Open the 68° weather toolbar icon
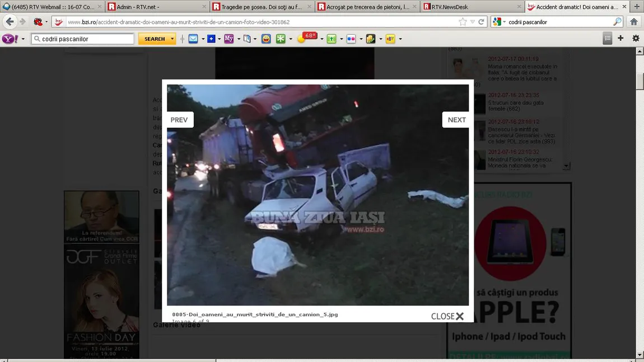 (307, 37)
